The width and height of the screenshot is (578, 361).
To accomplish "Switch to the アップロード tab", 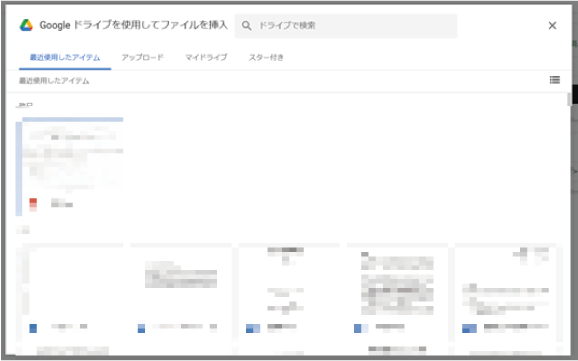I will [142, 58].
